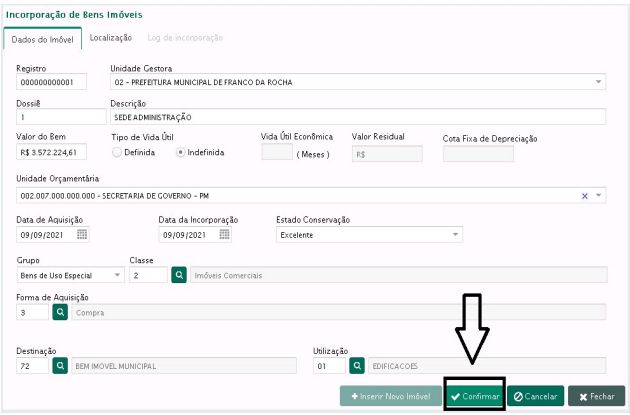This screenshot has height=415, width=630.
Task: Click the Utilização lookup magnifier icon
Action: (x=356, y=366)
